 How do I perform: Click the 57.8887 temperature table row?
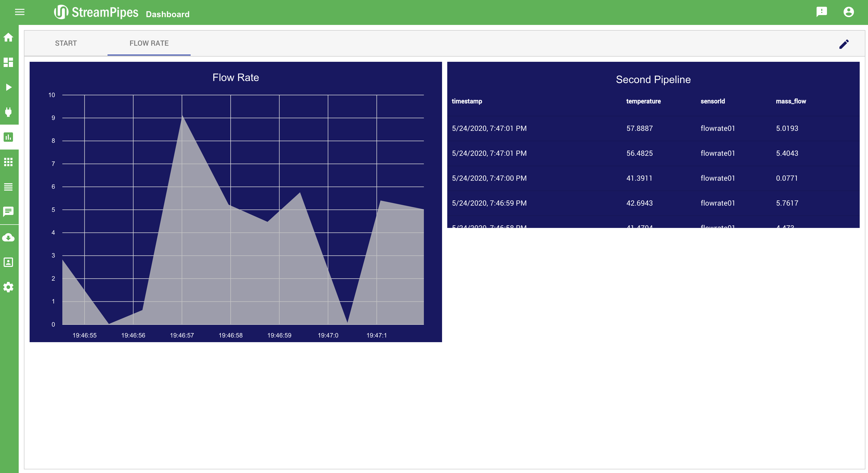(639, 128)
